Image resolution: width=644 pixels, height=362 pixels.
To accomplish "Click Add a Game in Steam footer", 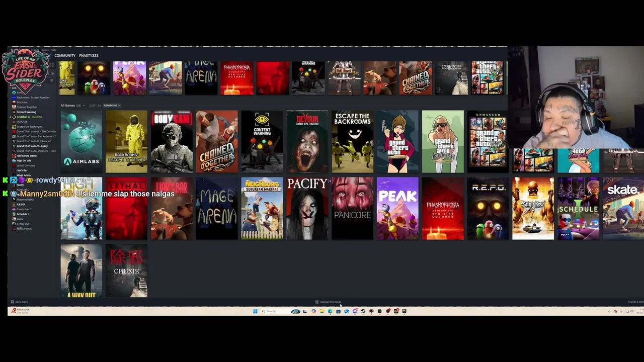I will tap(20, 302).
